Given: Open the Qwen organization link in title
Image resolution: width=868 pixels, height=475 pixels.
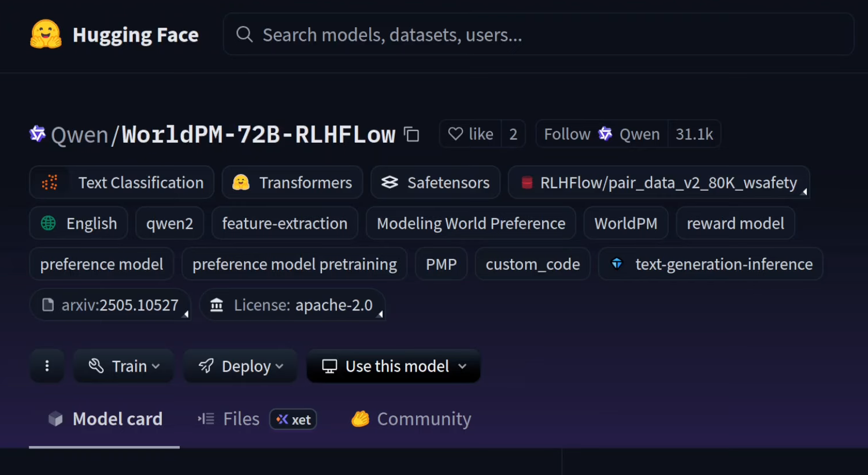Looking at the screenshot, I should [79, 135].
